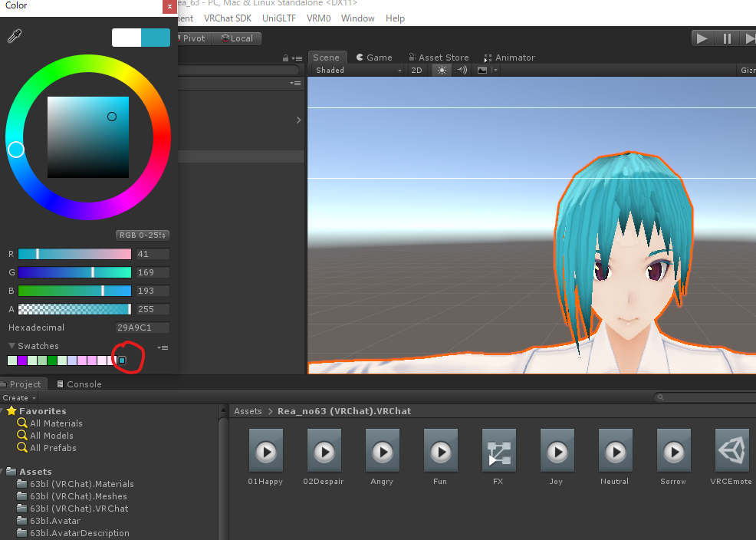Pick a color with the eyedropper tool

[15, 36]
